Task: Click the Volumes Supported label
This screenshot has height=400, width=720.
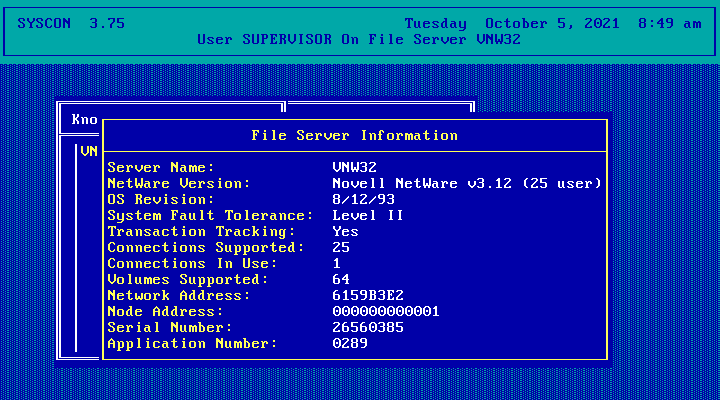Action: coord(188,280)
